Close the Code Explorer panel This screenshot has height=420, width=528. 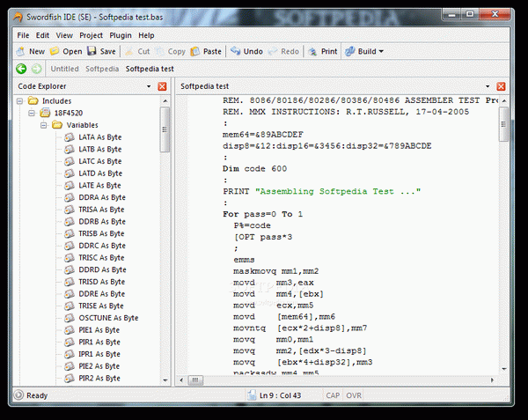[x=162, y=86]
